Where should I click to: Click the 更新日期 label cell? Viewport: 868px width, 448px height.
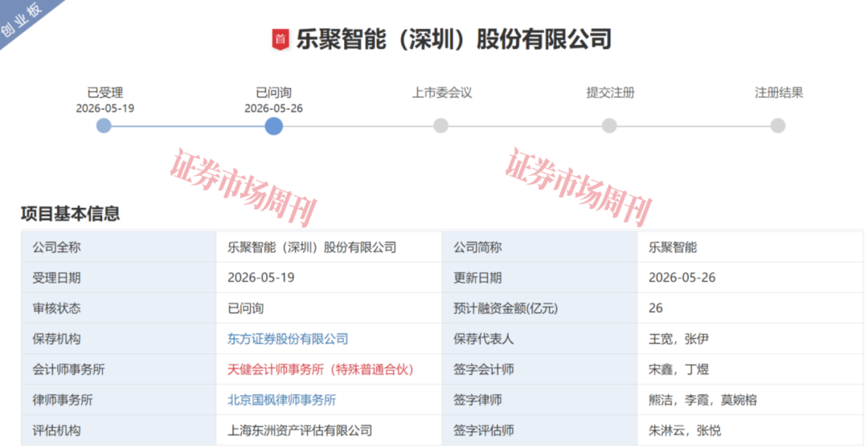pos(540,278)
